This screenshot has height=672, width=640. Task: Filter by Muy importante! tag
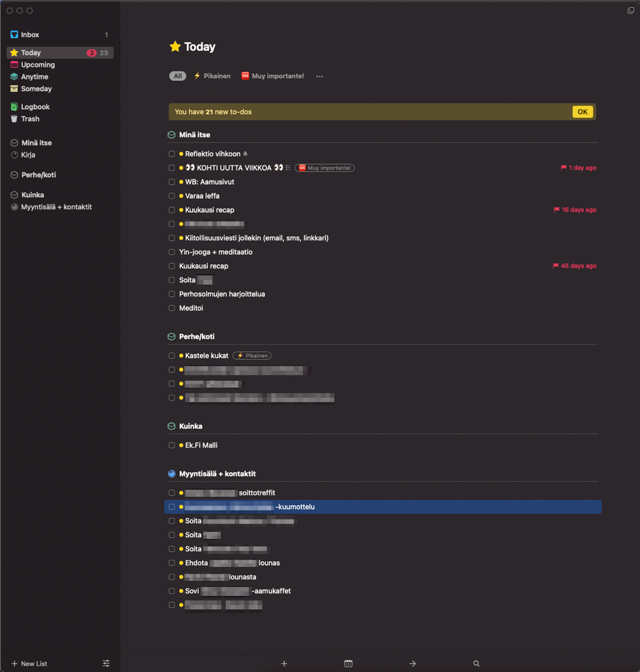click(x=273, y=76)
